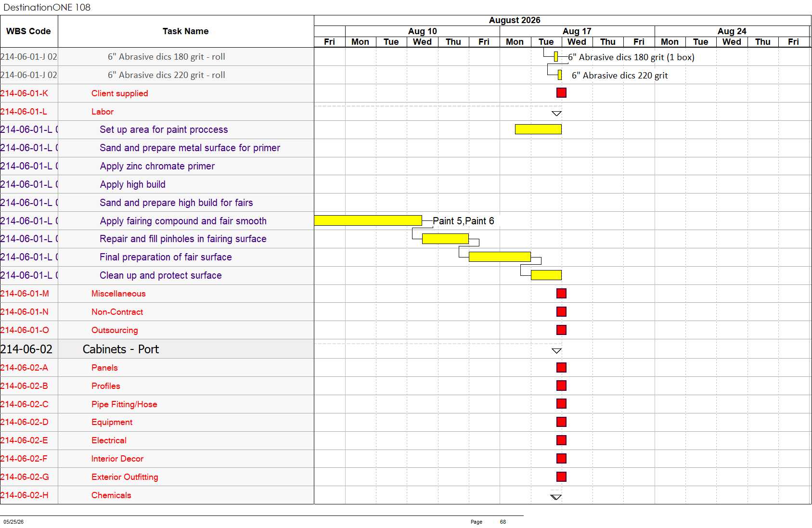The width and height of the screenshot is (812, 528).
Task: Click the 6" Abrasive dics 180 grit (1 box) label
Action: click(x=631, y=57)
